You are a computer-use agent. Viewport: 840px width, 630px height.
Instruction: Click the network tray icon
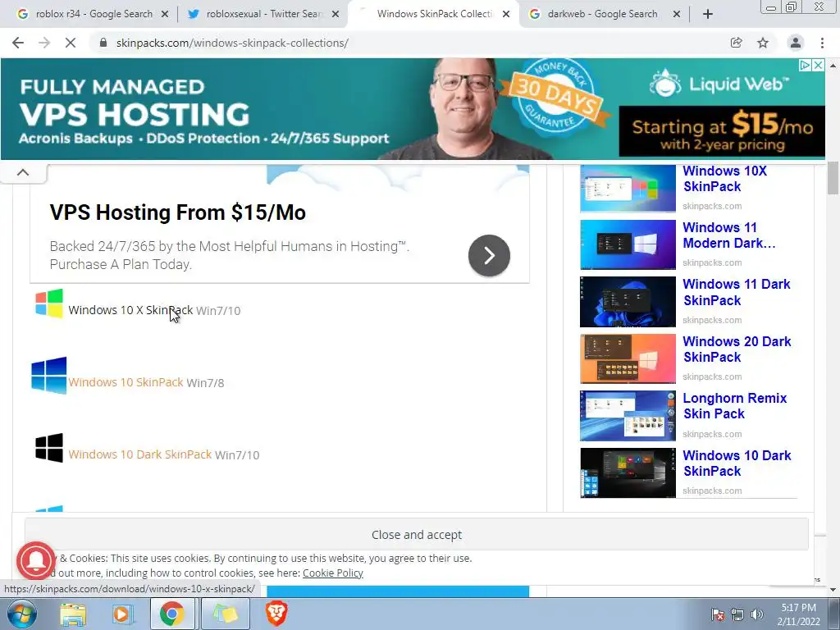click(x=737, y=614)
